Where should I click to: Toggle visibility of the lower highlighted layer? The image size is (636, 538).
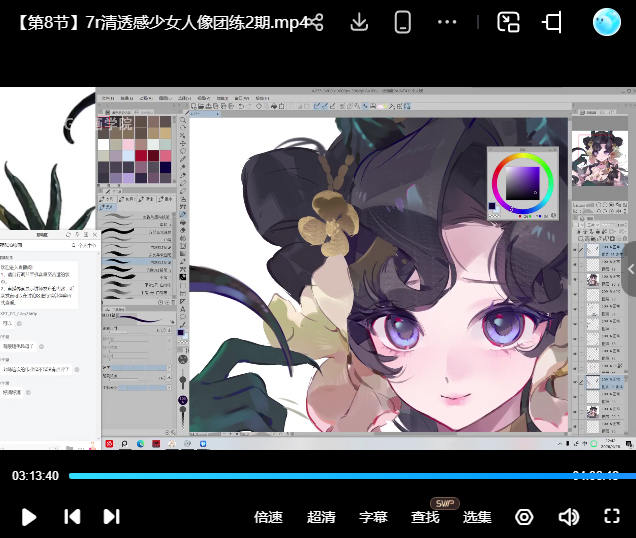[x=575, y=382]
